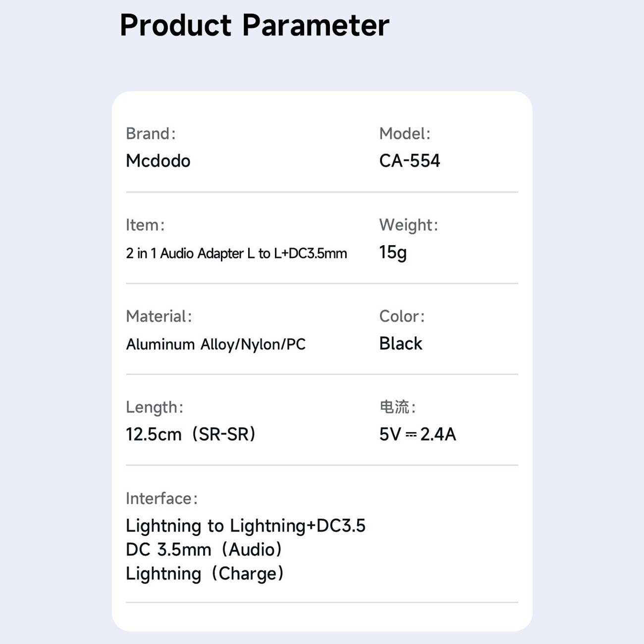Select the DC 3.5mm (Audio) line
The height and width of the screenshot is (644, 644).
(x=204, y=550)
